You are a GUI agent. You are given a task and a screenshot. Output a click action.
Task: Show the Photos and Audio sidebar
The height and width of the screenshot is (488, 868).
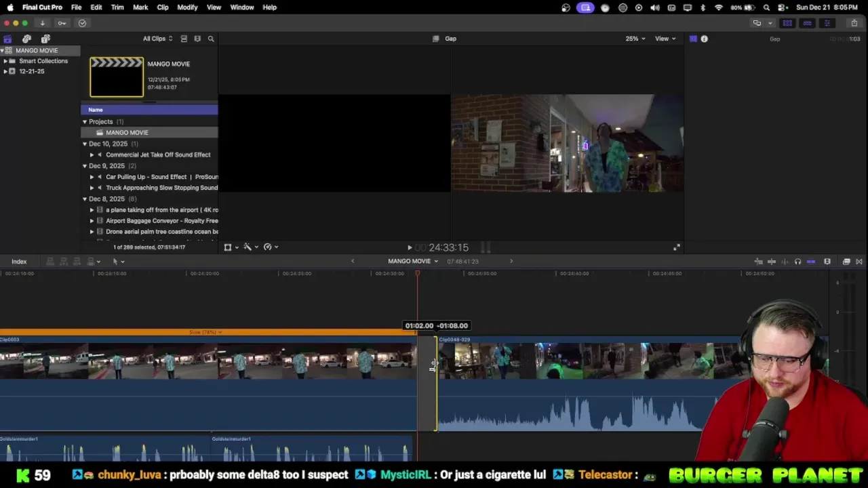point(26,39)
